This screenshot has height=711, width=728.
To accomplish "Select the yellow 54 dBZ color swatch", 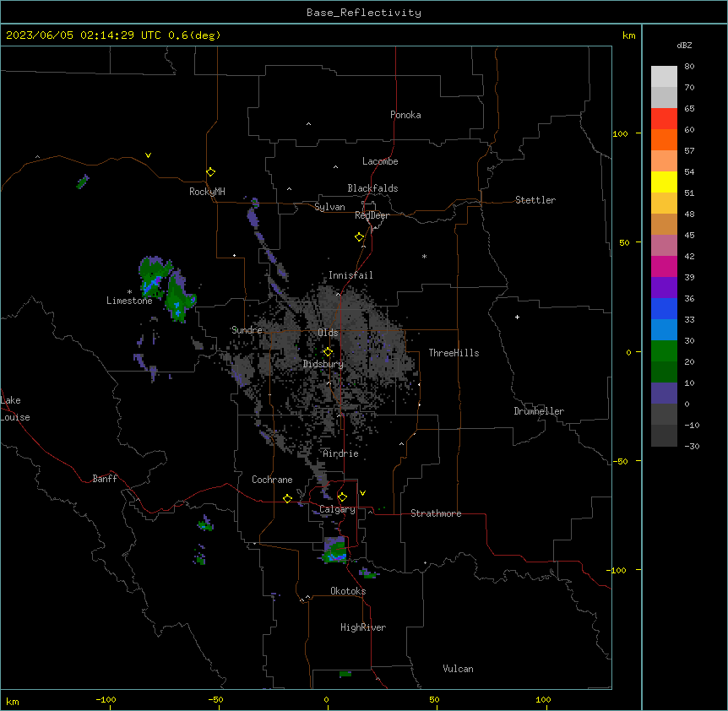I will click(664, 182).
